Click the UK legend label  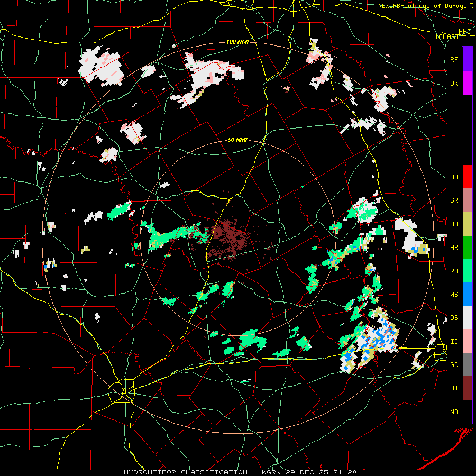(454, 83)
